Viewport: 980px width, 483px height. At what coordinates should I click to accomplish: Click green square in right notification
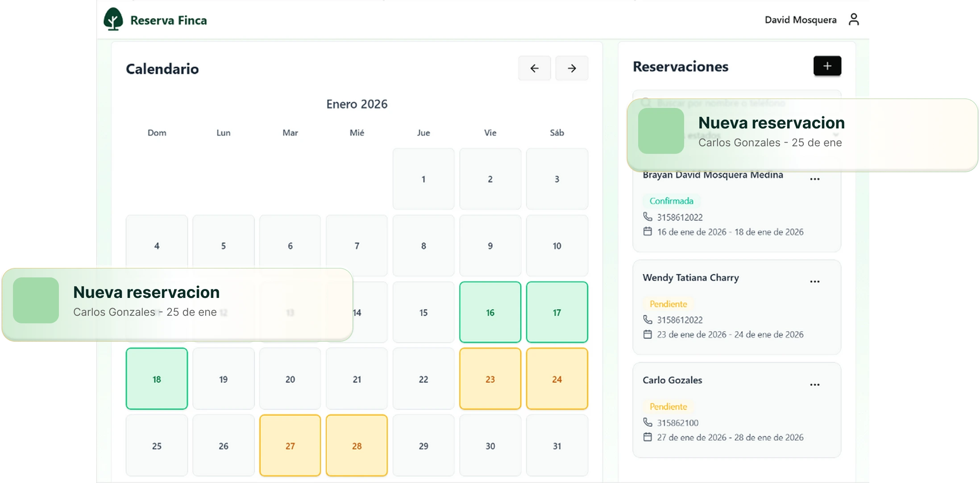tap(661, 131)
